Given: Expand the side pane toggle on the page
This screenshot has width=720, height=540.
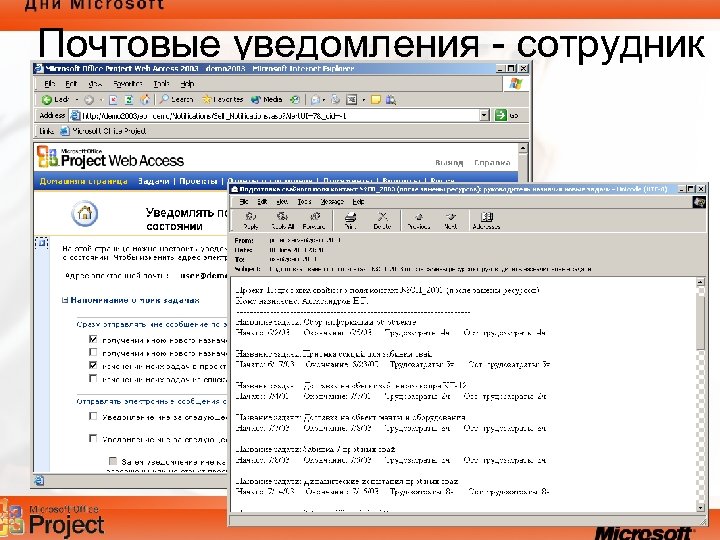Looking at the screenshot, I should coord(42,242).
